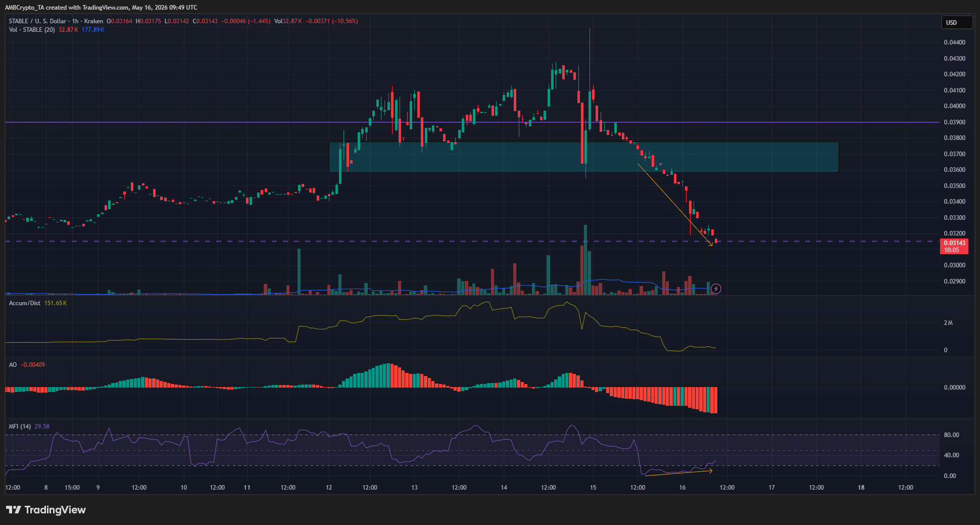Click the 0.03300 price axis label

(x=954, y=218)
